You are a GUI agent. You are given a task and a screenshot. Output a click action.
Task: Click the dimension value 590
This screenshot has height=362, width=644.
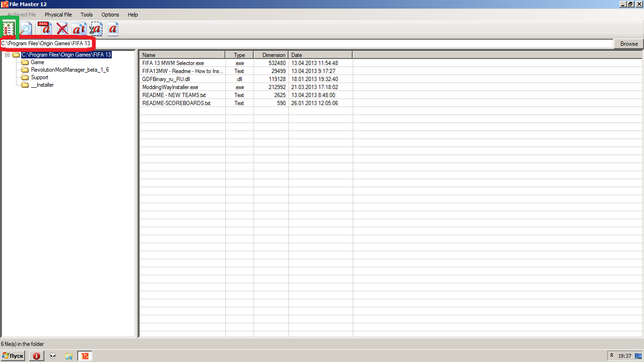(281, 103)
